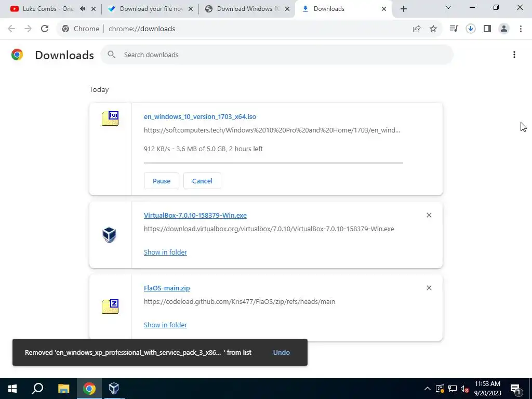Open the notification action center
Image resolution: width=532 pixels, height=399 pixels.
(516, 389)
